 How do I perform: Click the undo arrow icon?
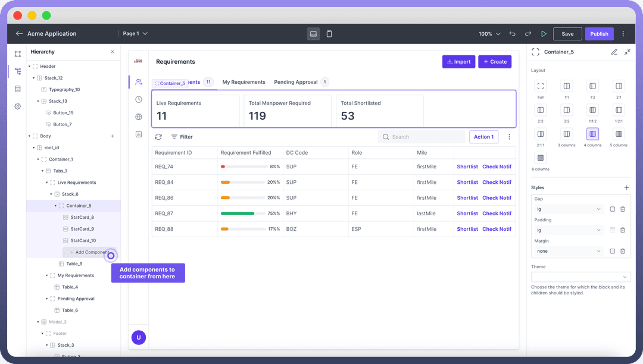[x=513, y=34]
